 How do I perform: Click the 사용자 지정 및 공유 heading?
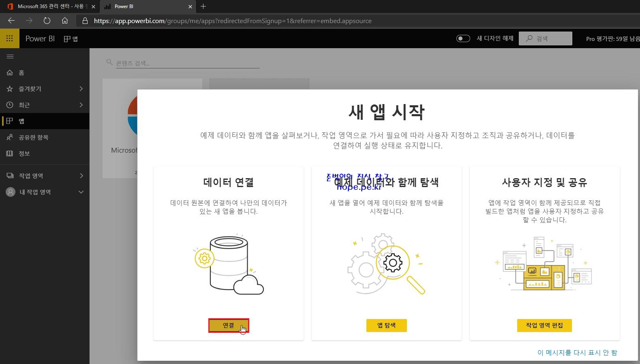(544, 182)
